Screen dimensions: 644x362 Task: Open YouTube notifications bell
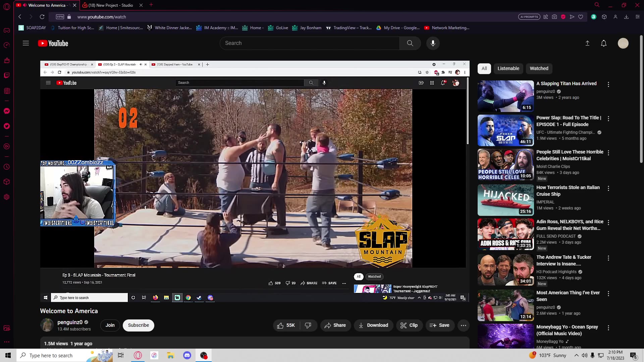pyautogui.click(x=603, y=43)
